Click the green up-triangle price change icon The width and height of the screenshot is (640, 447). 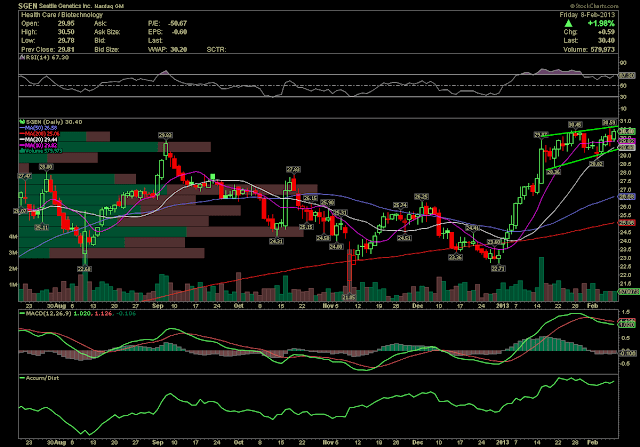coord(568,23)
